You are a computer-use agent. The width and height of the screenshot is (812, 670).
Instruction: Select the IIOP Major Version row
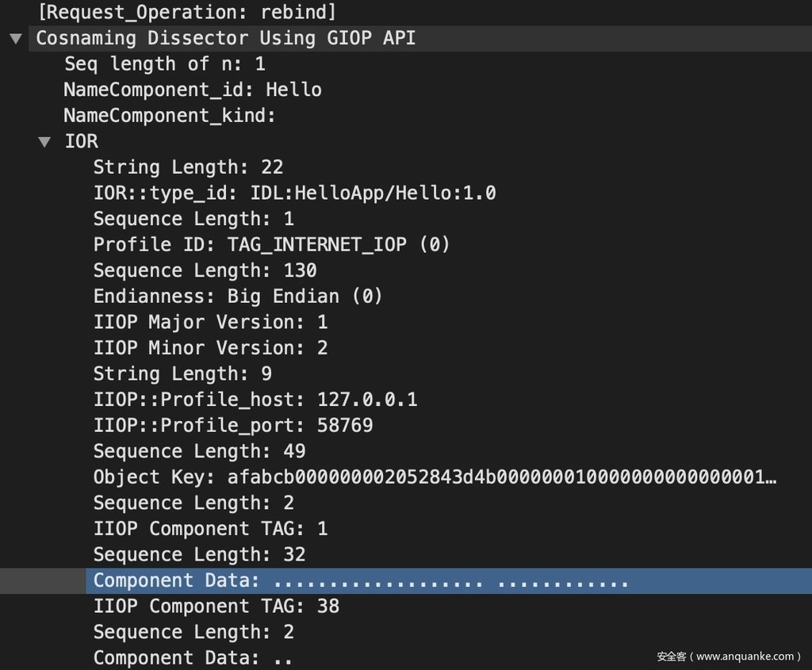210,322
